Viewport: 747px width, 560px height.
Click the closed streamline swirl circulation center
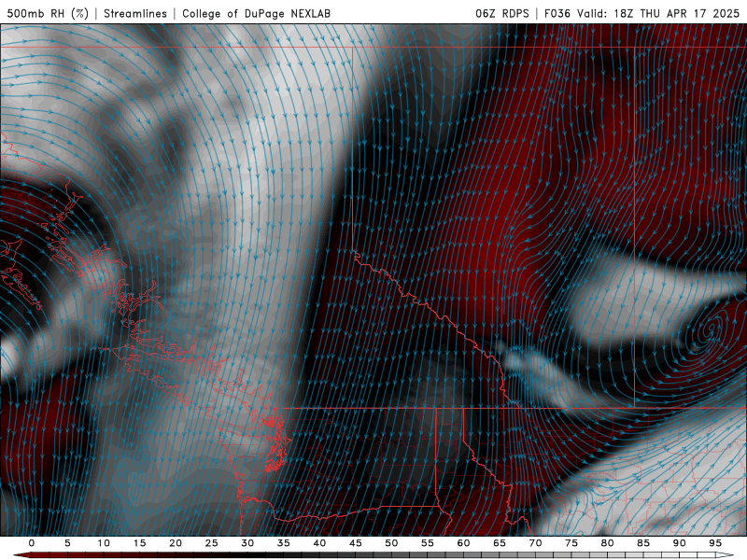click(x=712, y=328)
